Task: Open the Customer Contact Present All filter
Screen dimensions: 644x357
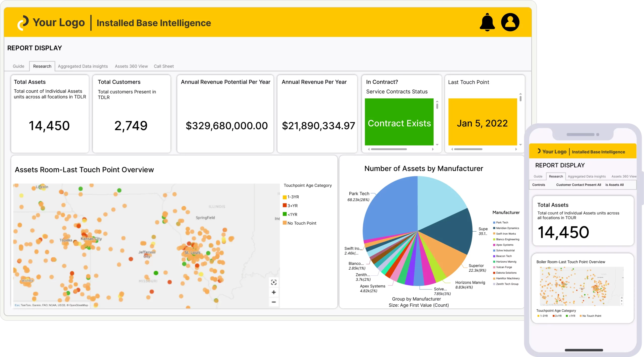Action: click(579, 185)
